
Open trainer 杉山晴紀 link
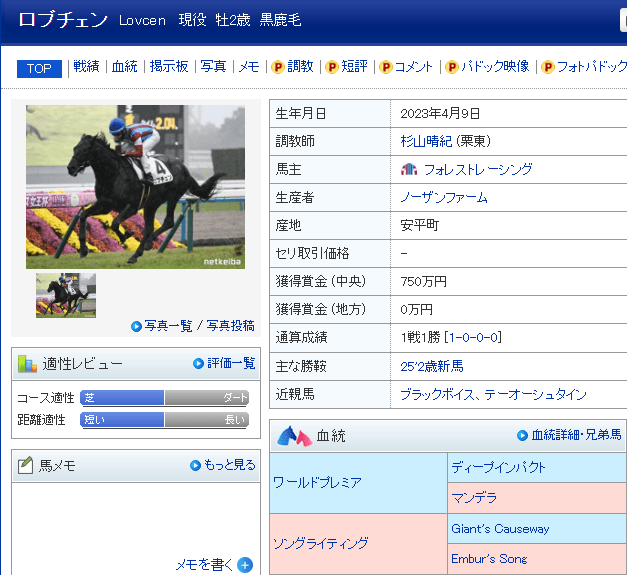[426, 141]
